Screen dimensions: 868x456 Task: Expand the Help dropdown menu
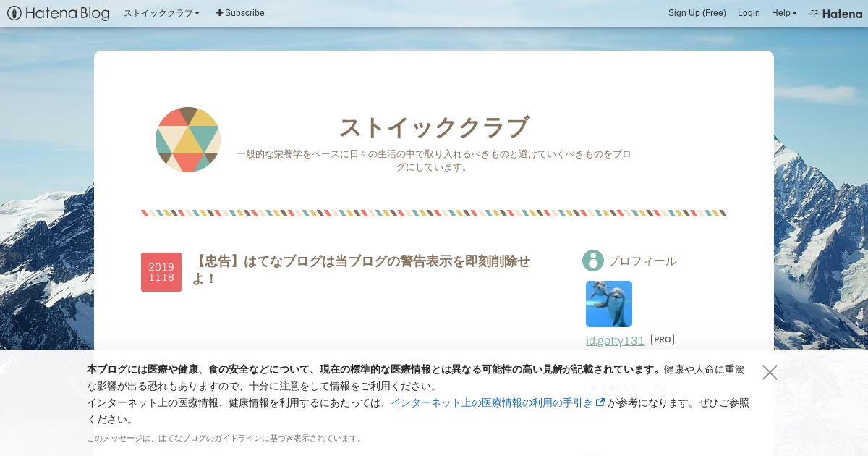point(784,13)
